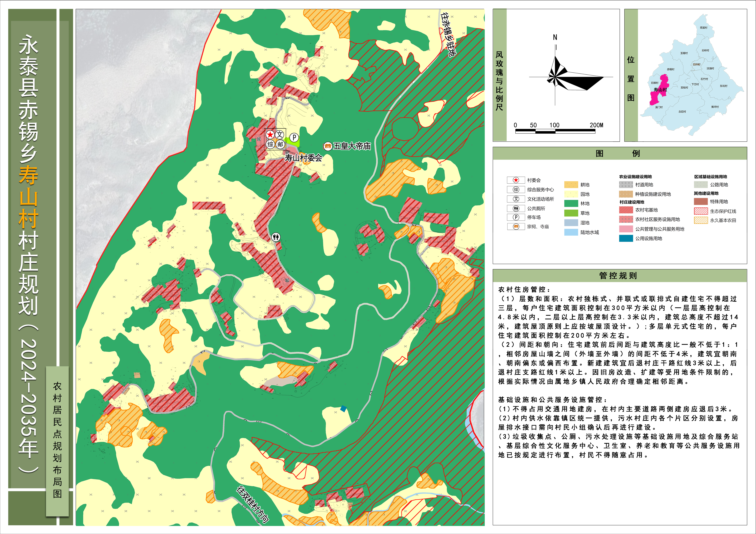Click the 管控规则 section header
Image resolution: width=756 pixels, height=534 pixels.
[x=618, y=276]
